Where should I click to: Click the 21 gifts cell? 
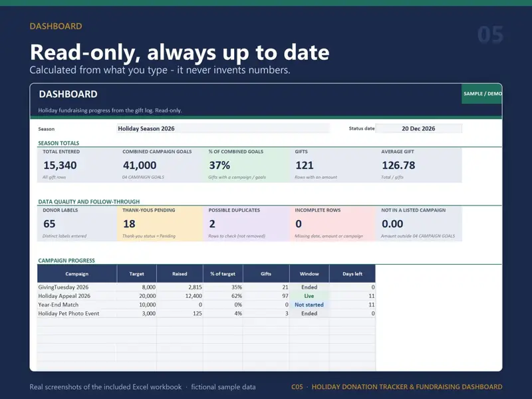tap(266, 287)
